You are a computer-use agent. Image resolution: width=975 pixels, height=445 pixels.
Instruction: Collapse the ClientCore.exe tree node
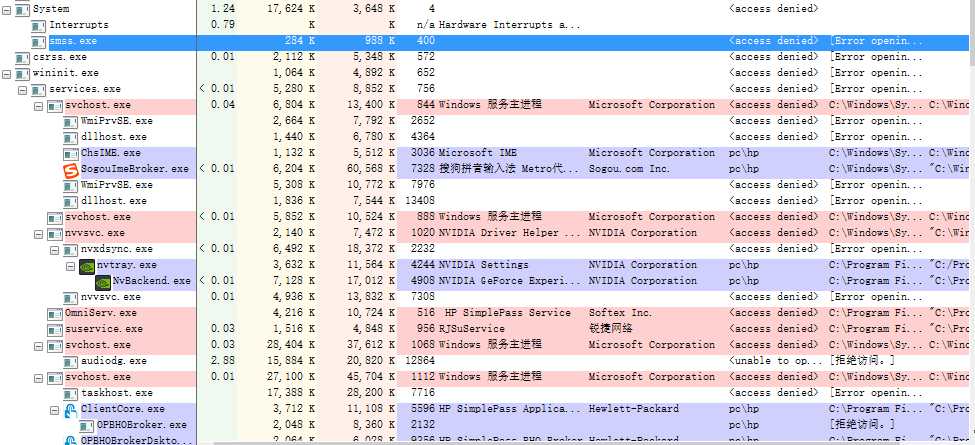pyautogui.click(x=55, y=410)
